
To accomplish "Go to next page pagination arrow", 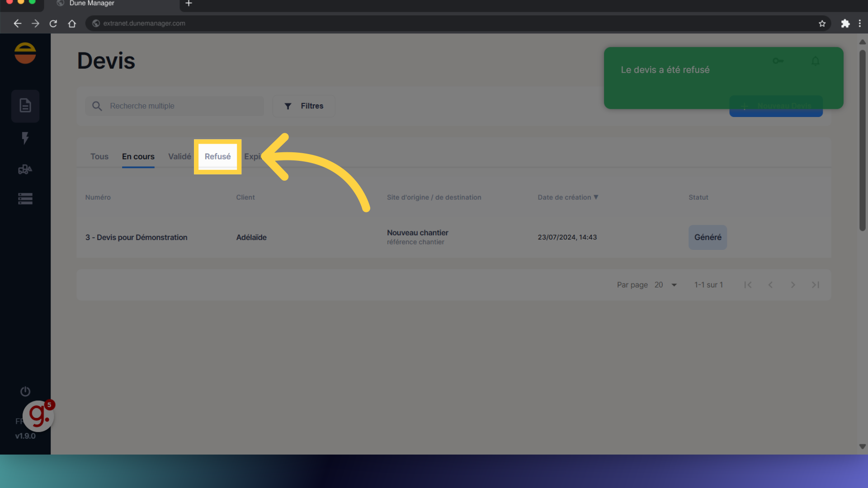I will [x=793, y=285].
